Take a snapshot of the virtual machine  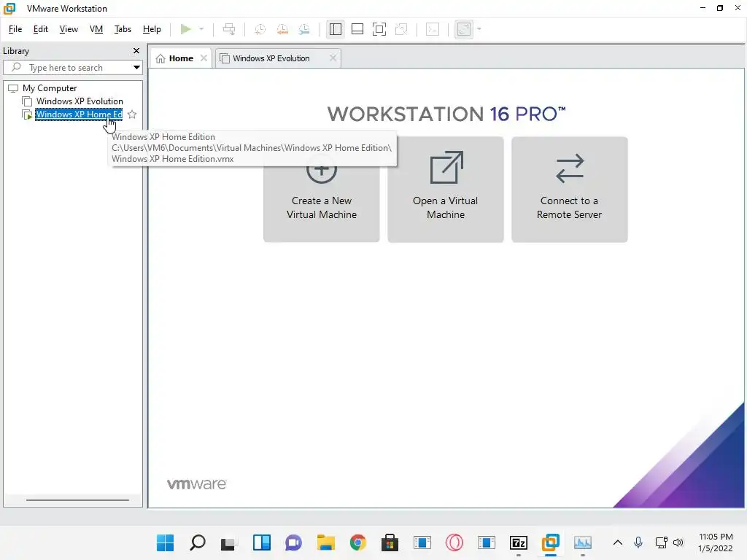[260, 29]
